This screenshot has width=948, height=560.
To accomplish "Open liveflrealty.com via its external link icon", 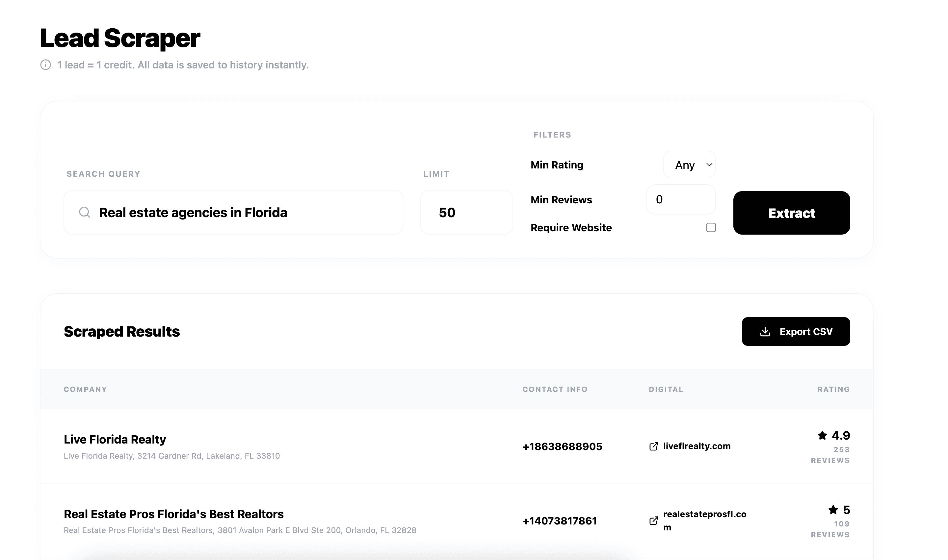I will coord(654,446).
